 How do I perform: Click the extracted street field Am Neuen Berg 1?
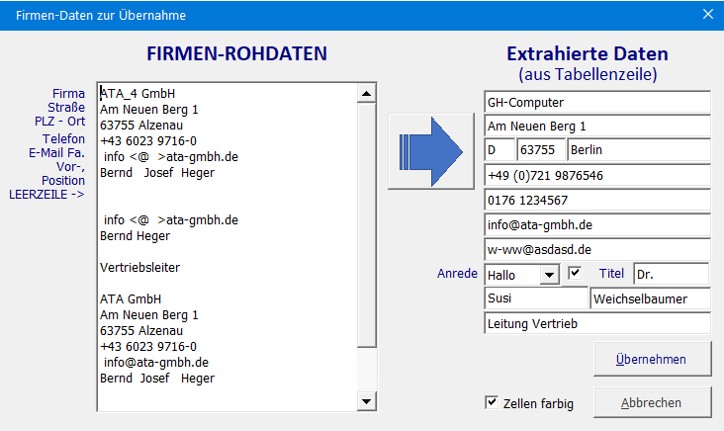(x=597, y=126)
